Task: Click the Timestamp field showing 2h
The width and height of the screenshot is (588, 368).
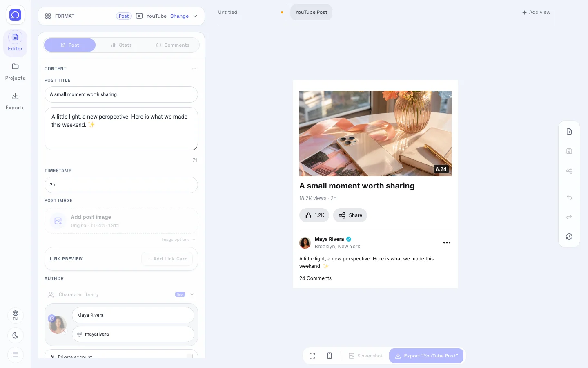Action: tap(121, 185)
